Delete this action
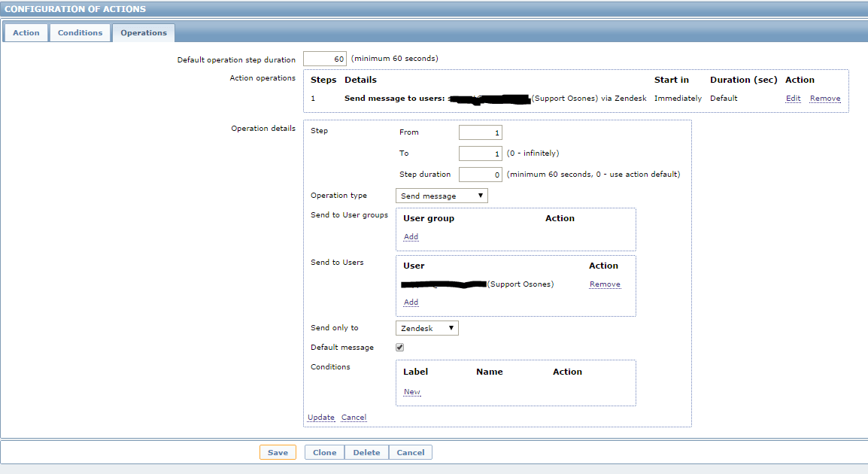 366,452
